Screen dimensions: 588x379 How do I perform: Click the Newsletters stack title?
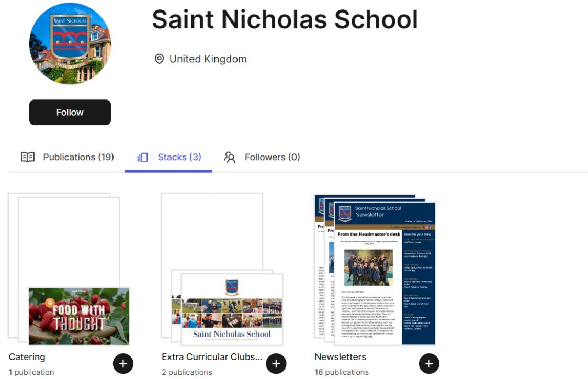[341, 357]
